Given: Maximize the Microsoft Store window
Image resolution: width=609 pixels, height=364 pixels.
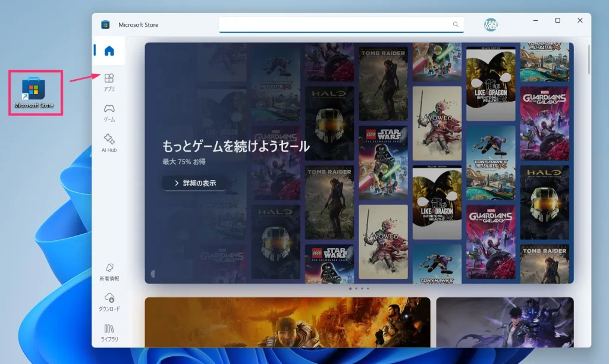Looking at the screenshot, I should click(558, 20).
